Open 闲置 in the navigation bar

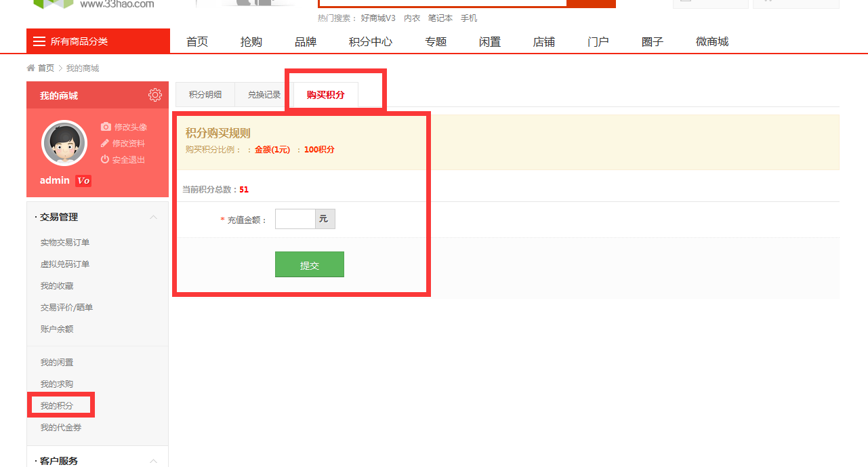[x=490, y=41]
